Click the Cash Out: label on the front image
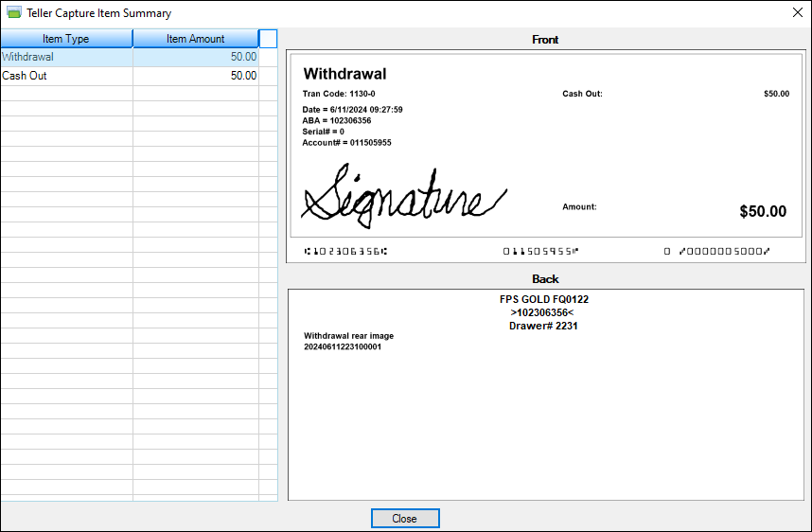This screenshot has height=532, width=812. tap(583, 94)
